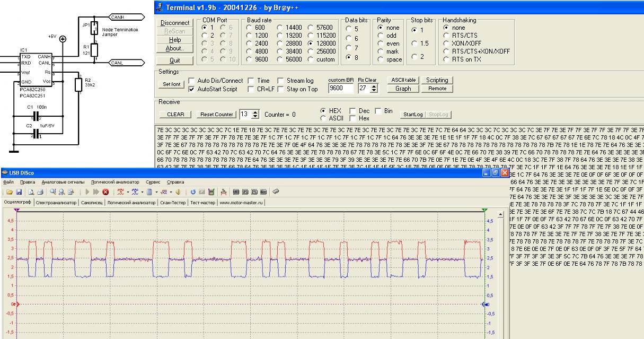Click the speaker sound icon in toolbar
Screen dimensions: 644x339
179,192
